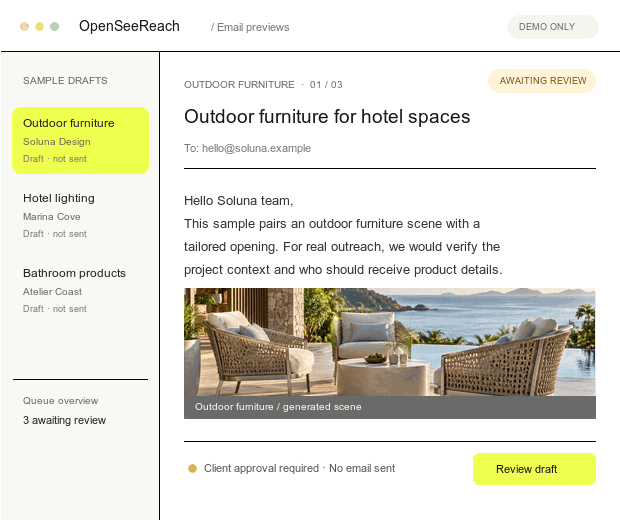Open the Bathroom products draft

(x=81, y=291)
